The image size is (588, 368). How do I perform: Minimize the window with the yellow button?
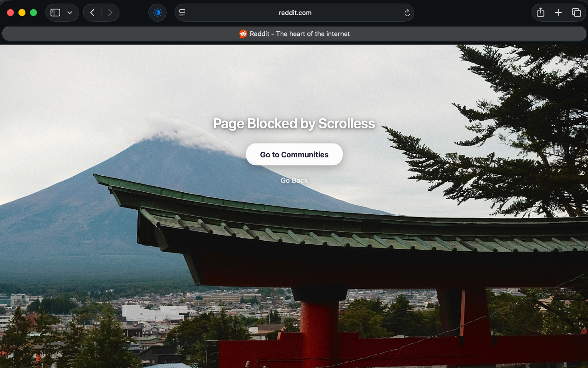tap(22, 13)
